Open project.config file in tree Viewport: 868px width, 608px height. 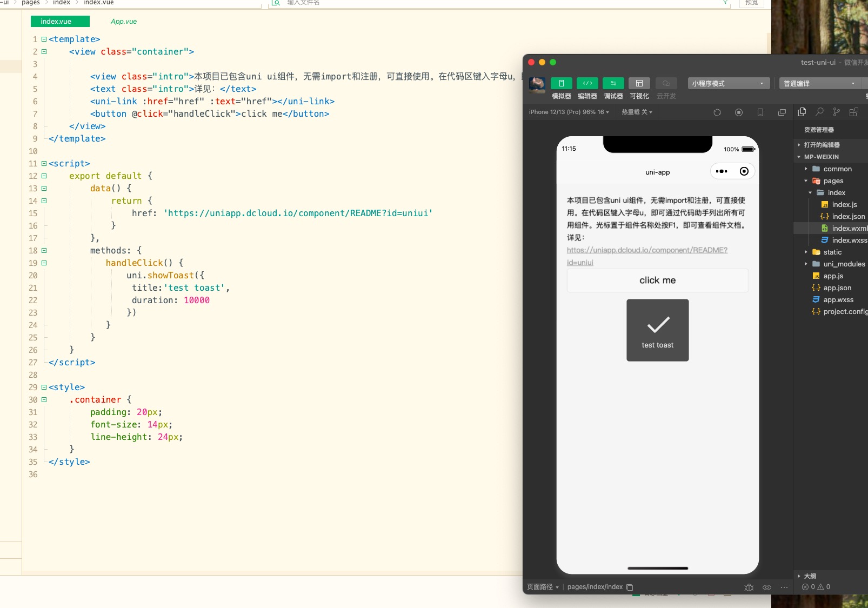841,311
